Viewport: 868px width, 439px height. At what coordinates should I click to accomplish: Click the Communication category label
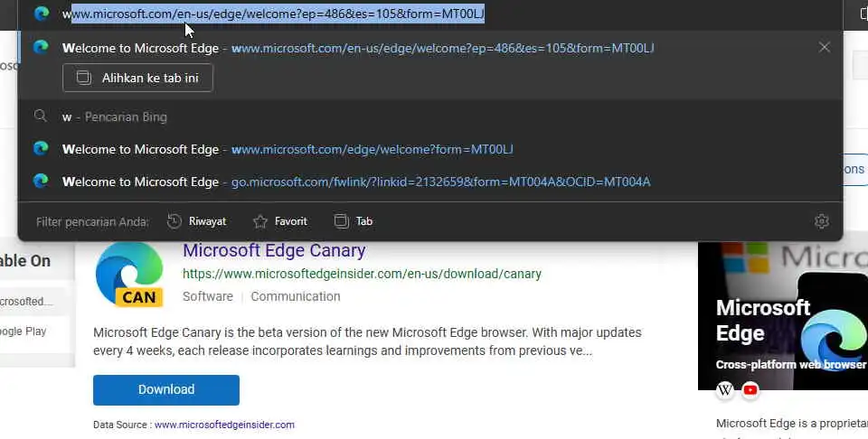296,296
